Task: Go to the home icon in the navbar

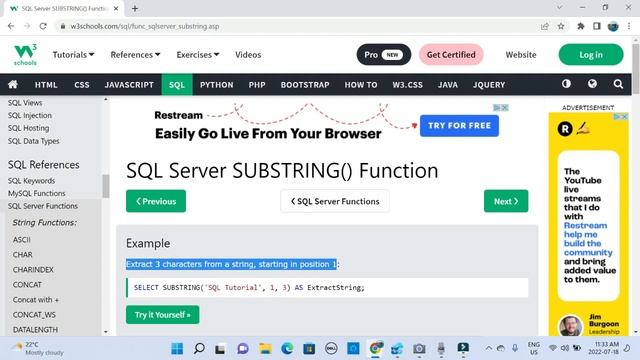Action: coord(13,84)
